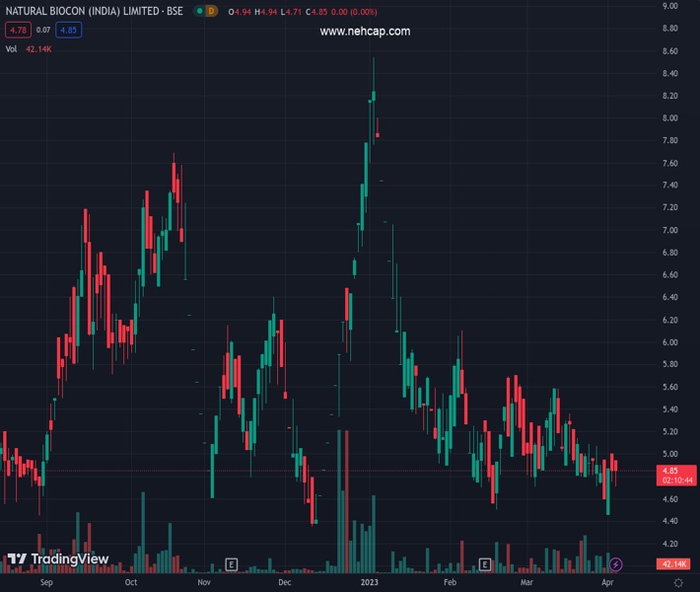
Task: Open the earnings 'E' marker near February
Action: 485,564
